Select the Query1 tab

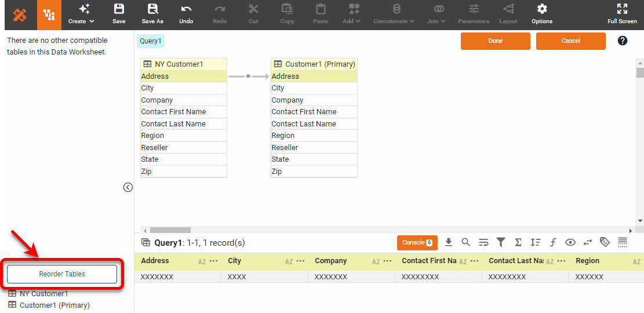tap(151, 41)
